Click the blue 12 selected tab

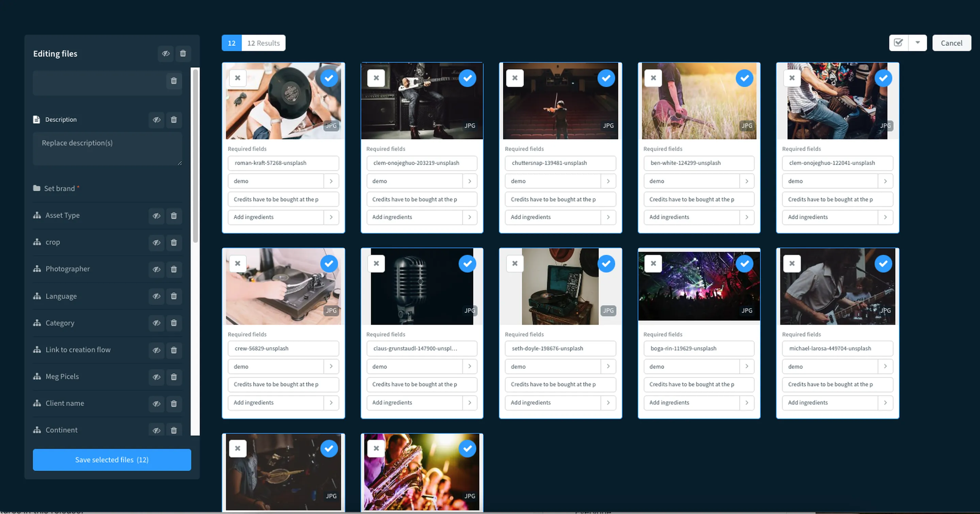(x=232, y=43)
